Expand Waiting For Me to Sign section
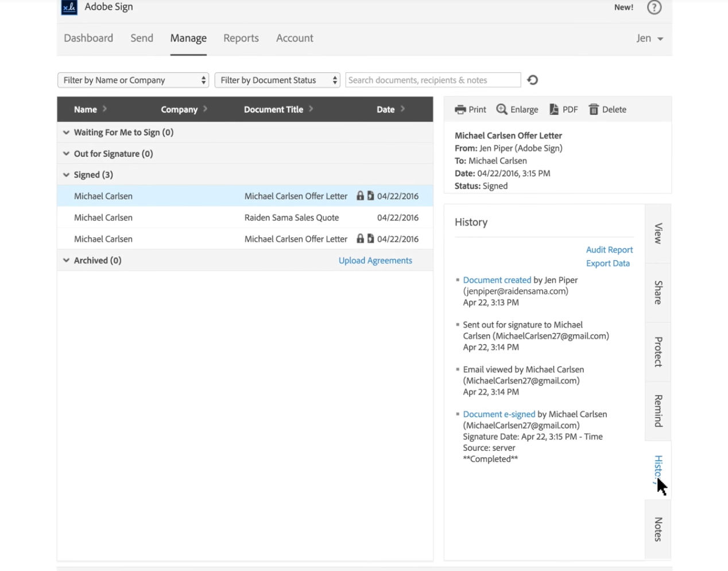Image resolution: width=728 pixels, height=571 pixels. [x=67, y=133]
